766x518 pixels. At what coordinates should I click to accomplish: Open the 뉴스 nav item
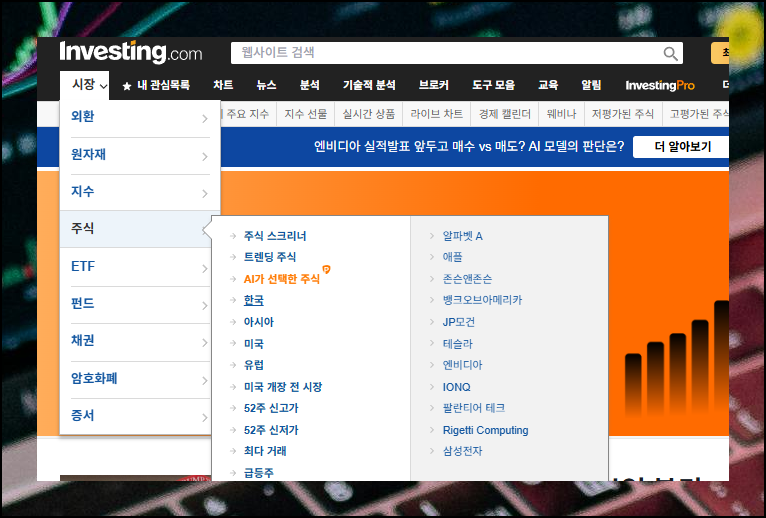266,85
